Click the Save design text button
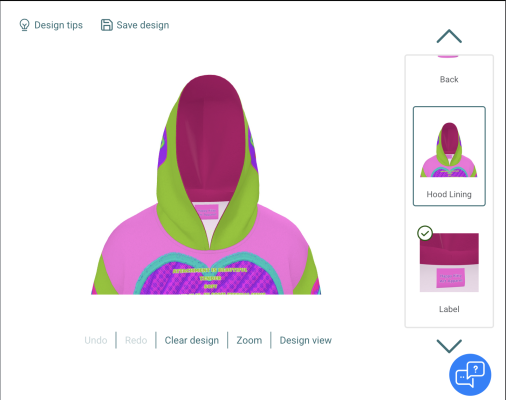The image size is (506, 400). 143,25
